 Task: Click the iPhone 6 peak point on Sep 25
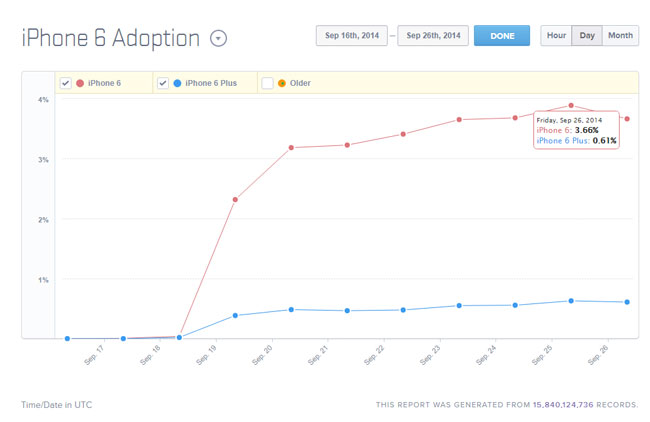tap(571, 105)
